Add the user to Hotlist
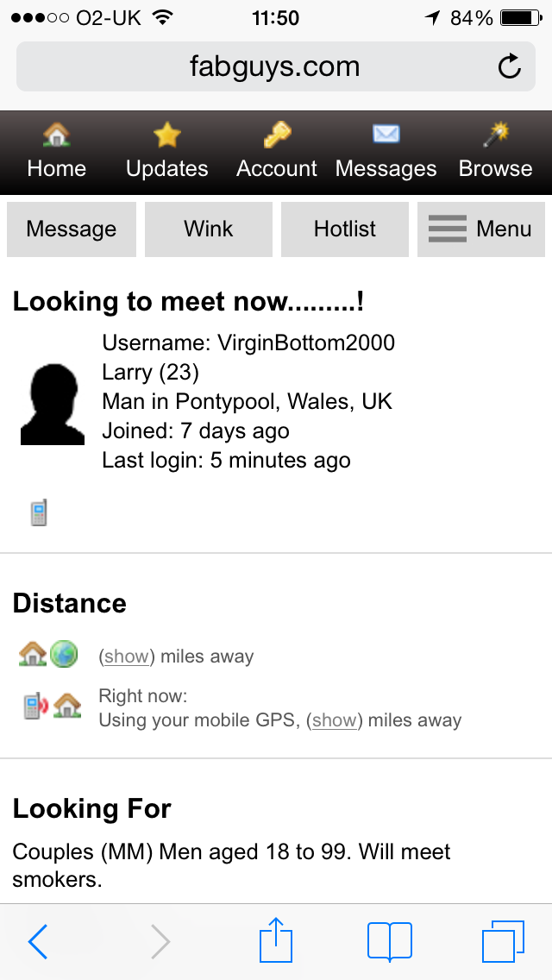Image resolution: width=552 pixels, height=980 pixels. (344, 229)
